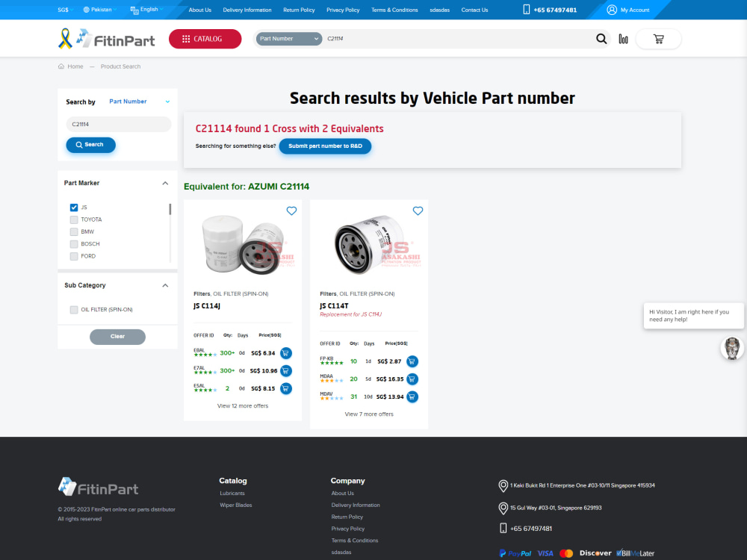Screen dimensions: 747x560
Task: Add SG$ 6.34 offer to cart
Action: [286, 353]
